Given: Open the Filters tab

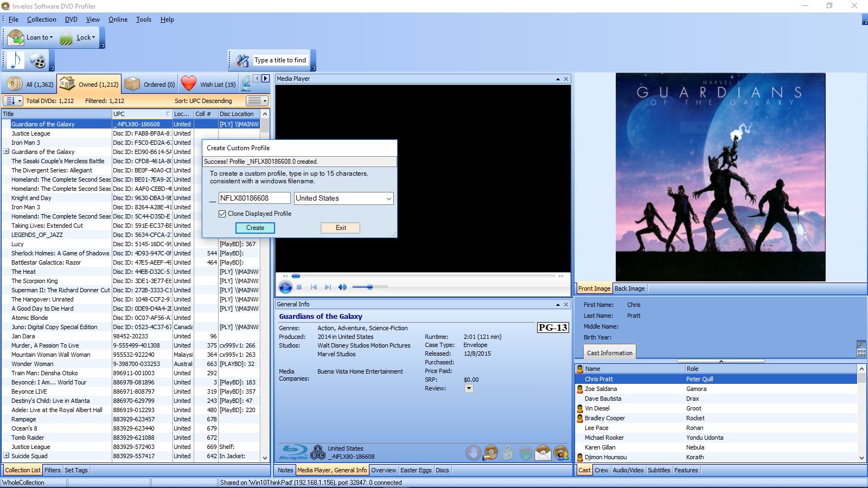Looking at the screenshot, I should 53,470.
